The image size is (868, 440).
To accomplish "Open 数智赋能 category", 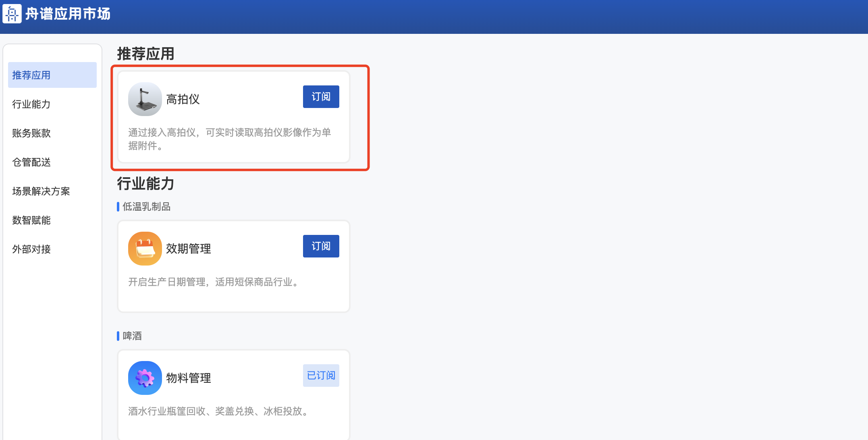I will [x=31, y=220].
